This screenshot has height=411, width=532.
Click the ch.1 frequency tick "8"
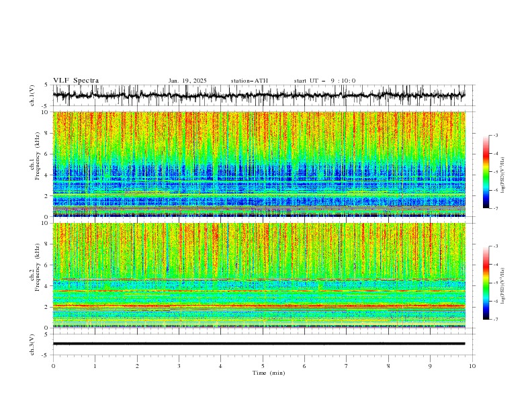(46, 133)
